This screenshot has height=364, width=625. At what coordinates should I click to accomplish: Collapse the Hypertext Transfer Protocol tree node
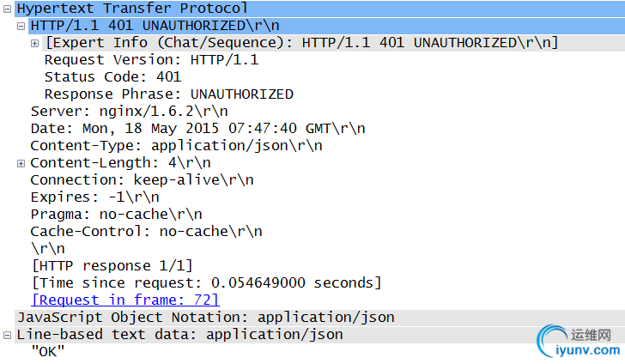(x=7, y=9)
